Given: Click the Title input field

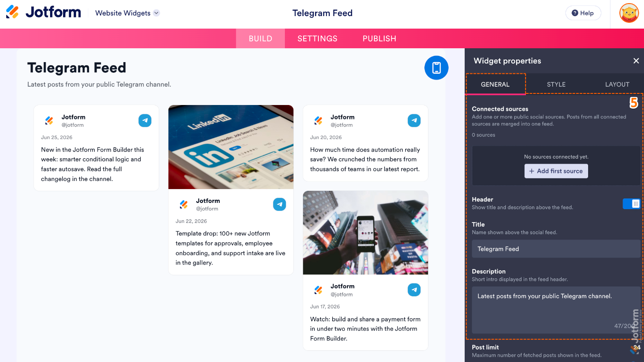Looking at the screenshot, I should point(556,249).
